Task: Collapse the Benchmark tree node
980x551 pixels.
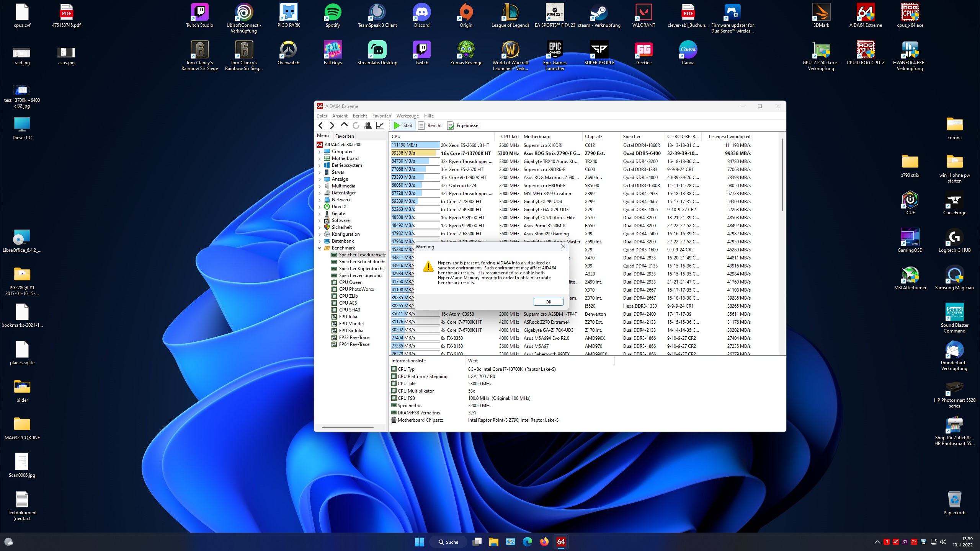Action: click(320, 248)
